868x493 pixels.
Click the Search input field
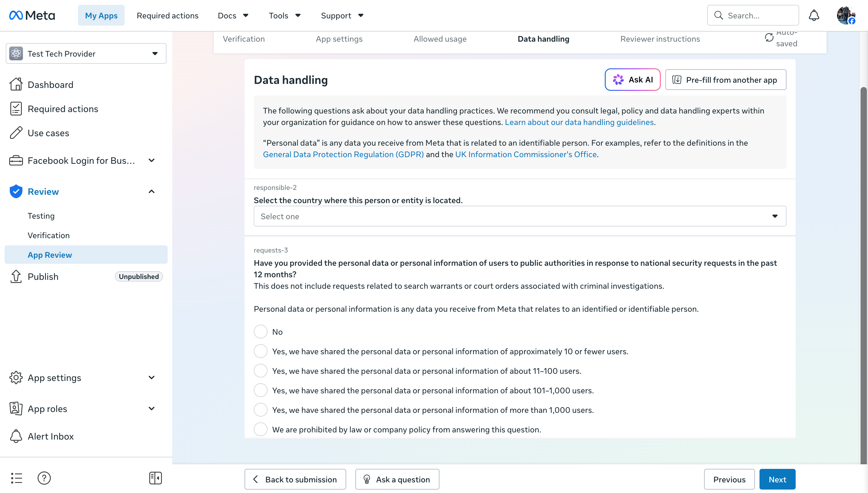click(753, 15)
